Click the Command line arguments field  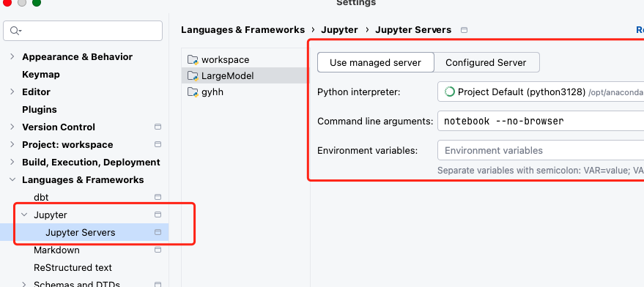coord(541,121)
